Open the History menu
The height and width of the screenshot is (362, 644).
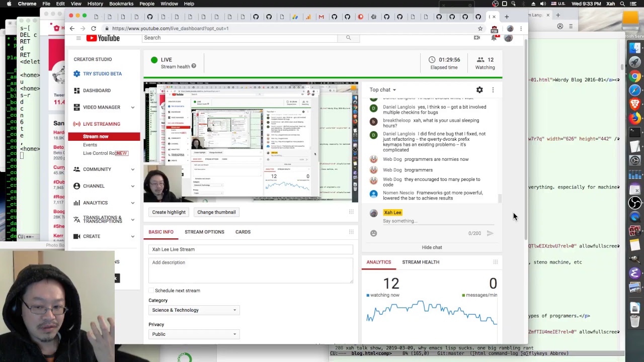pos(95,4)
